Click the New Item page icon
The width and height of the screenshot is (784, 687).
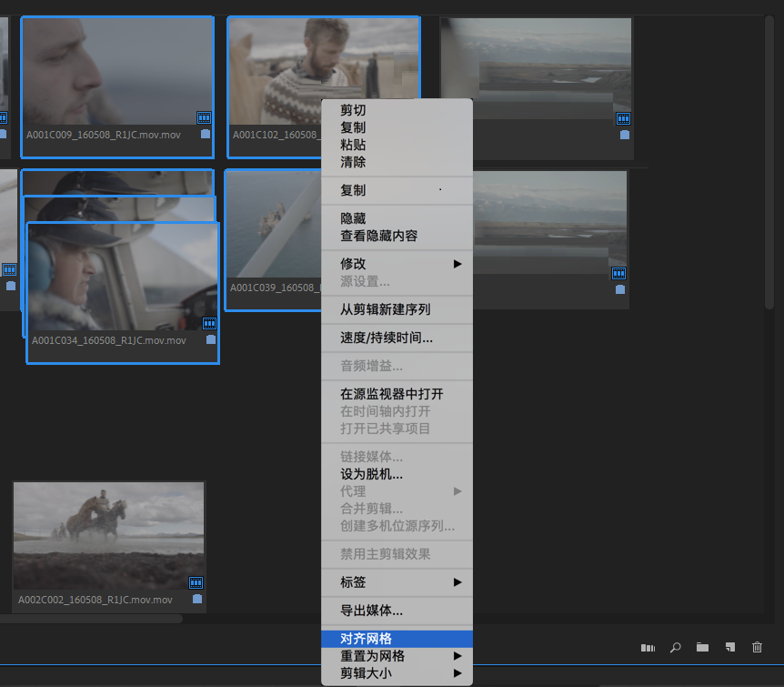730,648
